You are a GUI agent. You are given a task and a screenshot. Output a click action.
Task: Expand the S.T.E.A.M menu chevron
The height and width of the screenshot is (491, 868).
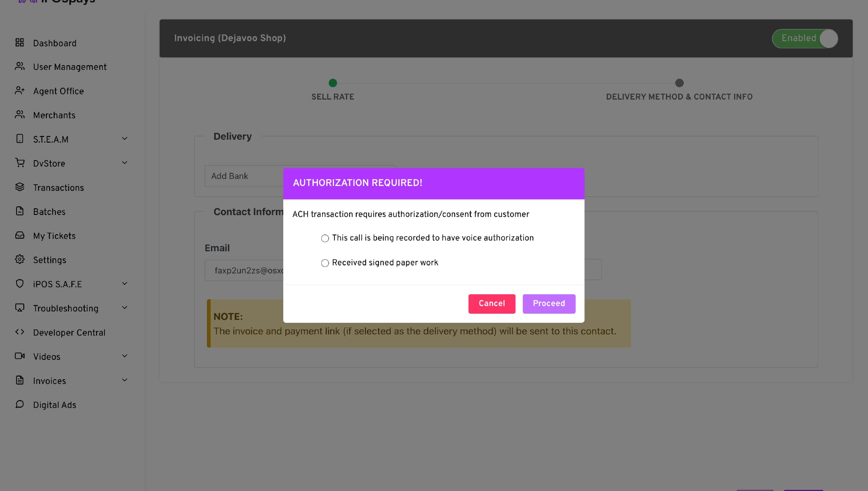click(x=125, y=139)
